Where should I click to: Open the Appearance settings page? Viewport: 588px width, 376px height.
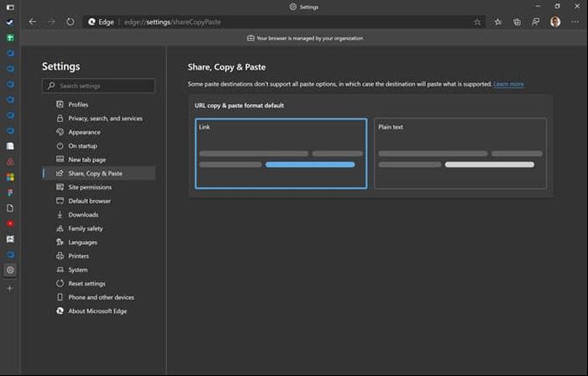pyautogui.click(x=84, y=132)
